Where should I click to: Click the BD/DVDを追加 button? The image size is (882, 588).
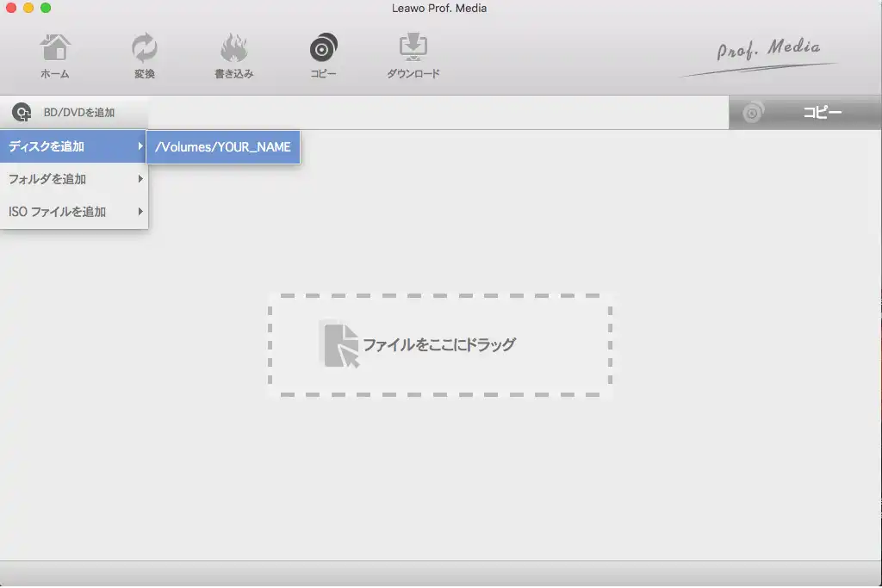(78, 112)
